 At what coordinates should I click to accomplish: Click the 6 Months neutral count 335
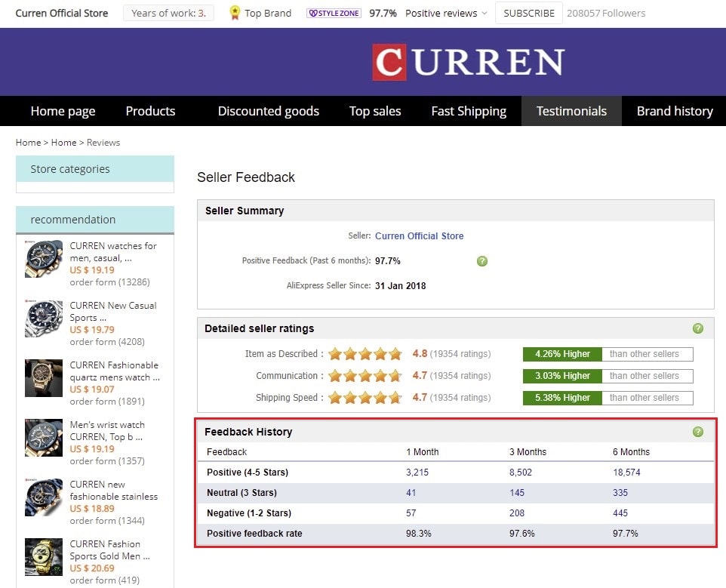click(x=620, y=493)
